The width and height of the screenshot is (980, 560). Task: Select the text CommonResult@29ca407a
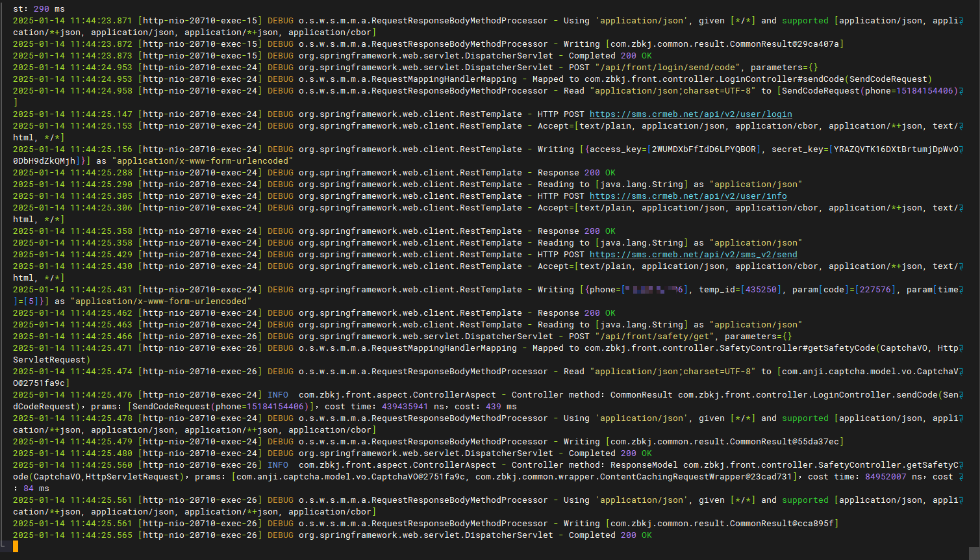(x=784, y=44)
